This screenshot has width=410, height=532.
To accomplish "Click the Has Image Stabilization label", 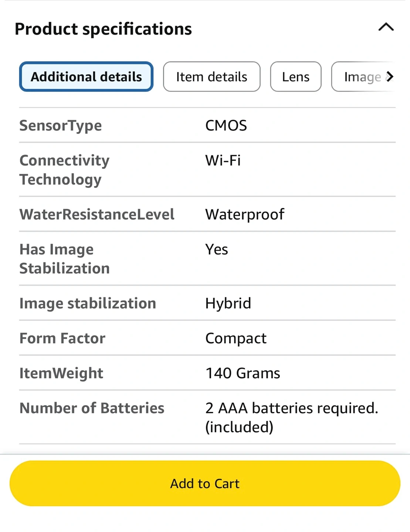I will coord(64,259).
